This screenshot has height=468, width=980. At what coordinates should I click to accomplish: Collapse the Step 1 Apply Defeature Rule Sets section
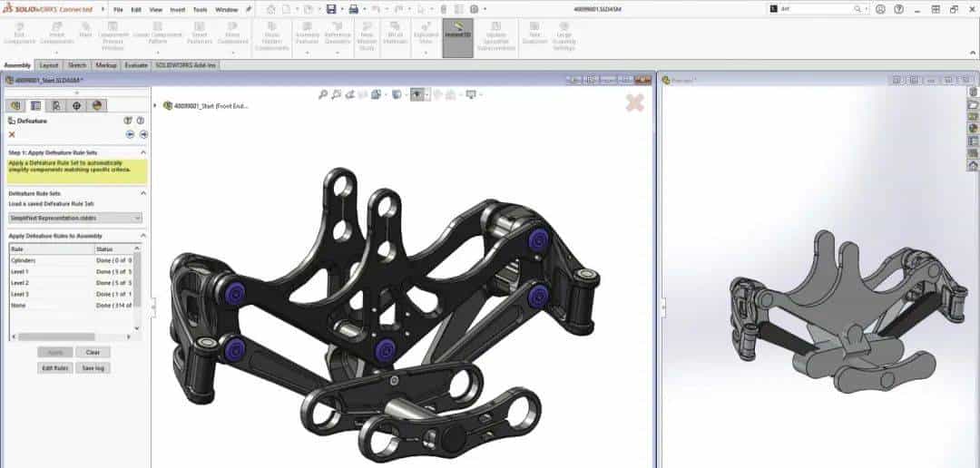[x=143, y=152]
